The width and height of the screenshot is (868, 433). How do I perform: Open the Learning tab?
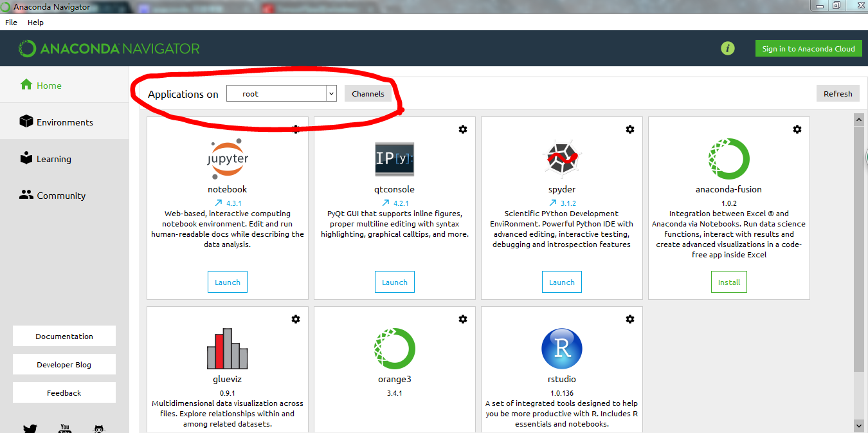pyautogui.click(x=64, y=158)
